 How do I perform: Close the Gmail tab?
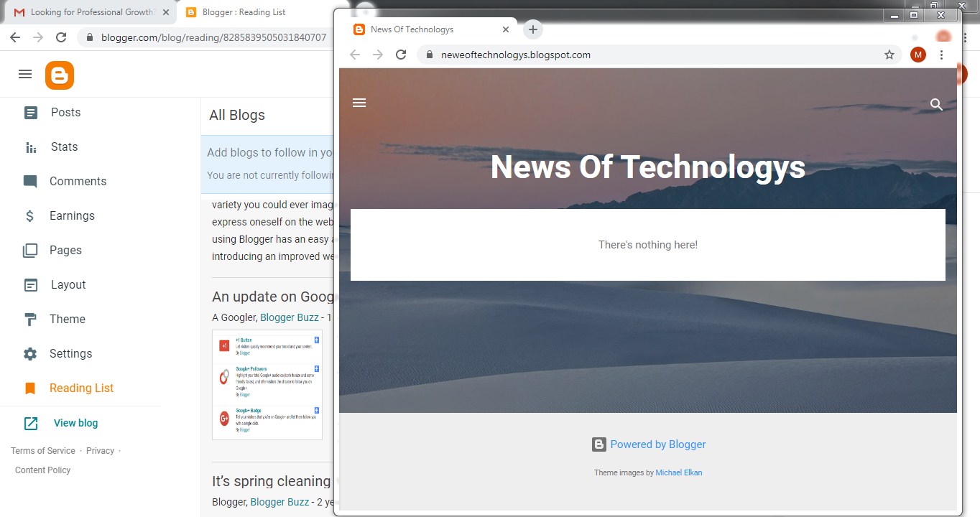166,12
